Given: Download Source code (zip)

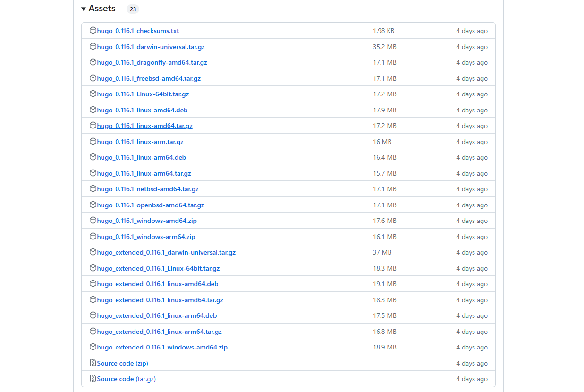Looking at the screenshot, I should [x=123, y=363].
